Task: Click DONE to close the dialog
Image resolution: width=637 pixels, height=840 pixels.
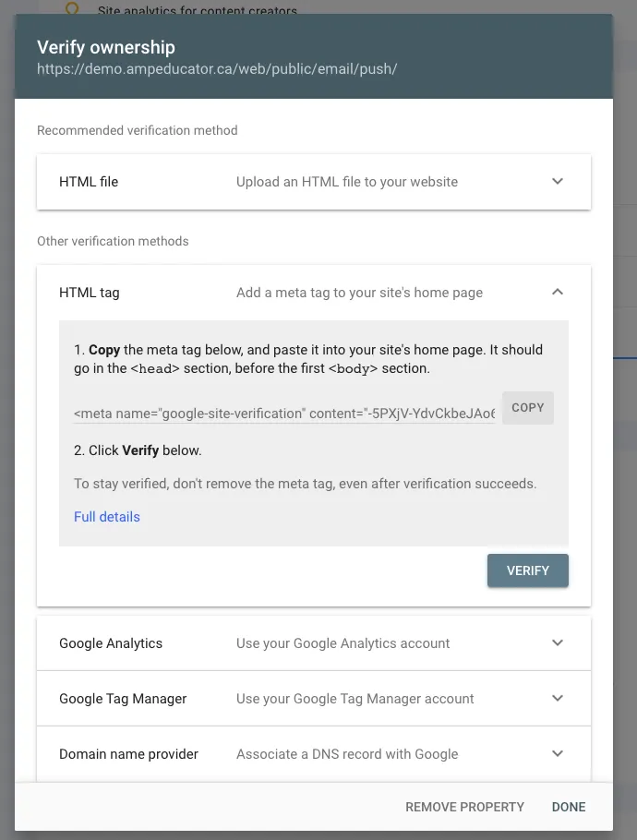Action: pyautogui.click(x=569, y=807)
